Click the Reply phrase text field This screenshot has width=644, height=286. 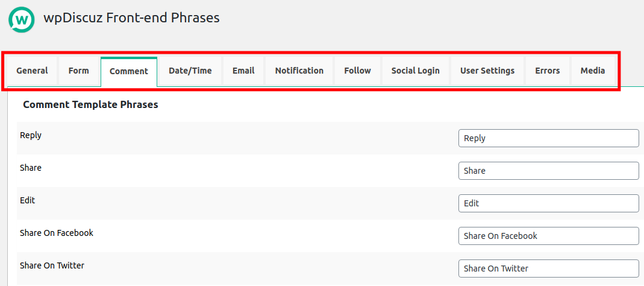point(548,138)
